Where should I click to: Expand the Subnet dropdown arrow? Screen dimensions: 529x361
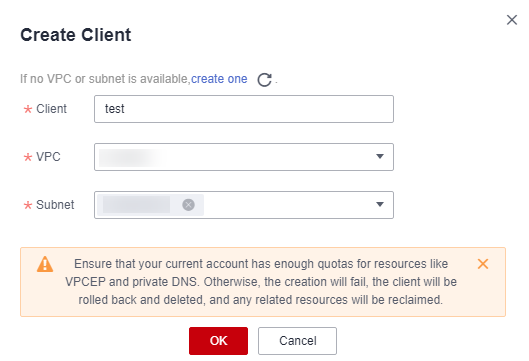(x=380, y=204)
